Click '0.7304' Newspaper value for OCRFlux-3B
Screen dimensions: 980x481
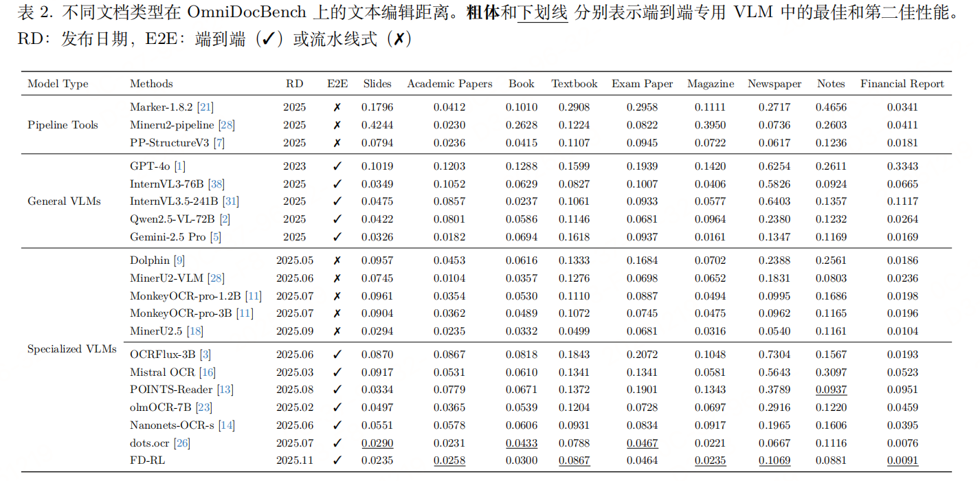775,355
